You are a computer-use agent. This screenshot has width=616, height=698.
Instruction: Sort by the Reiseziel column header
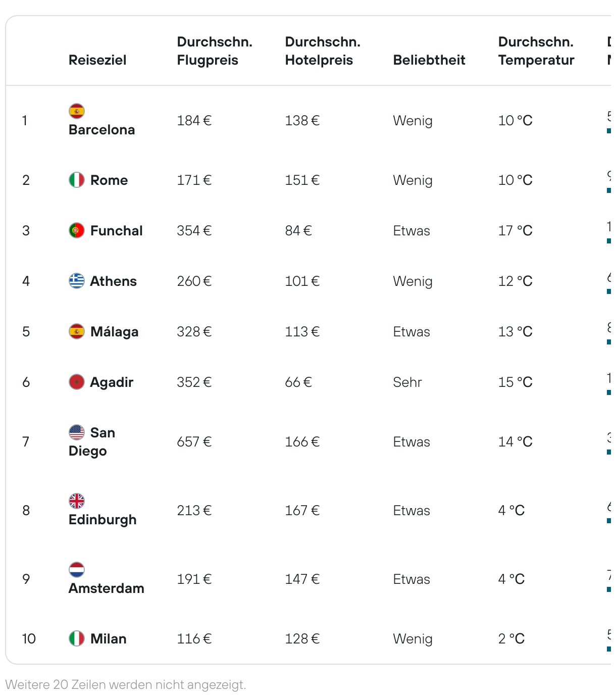click(97, 60)
